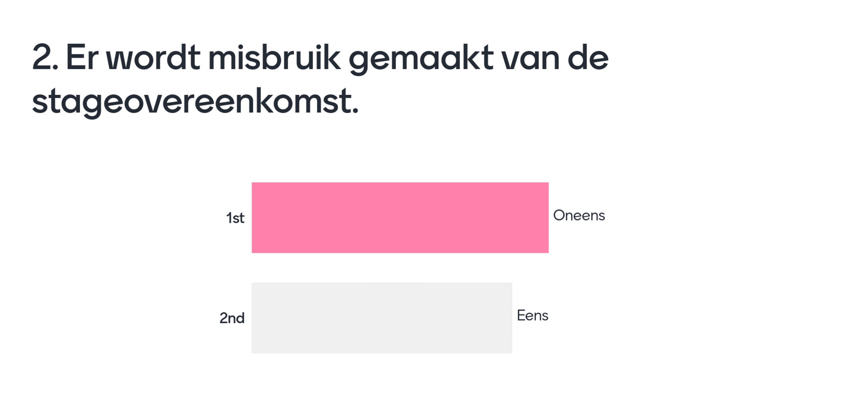Select the Eens label

(532, 315)
